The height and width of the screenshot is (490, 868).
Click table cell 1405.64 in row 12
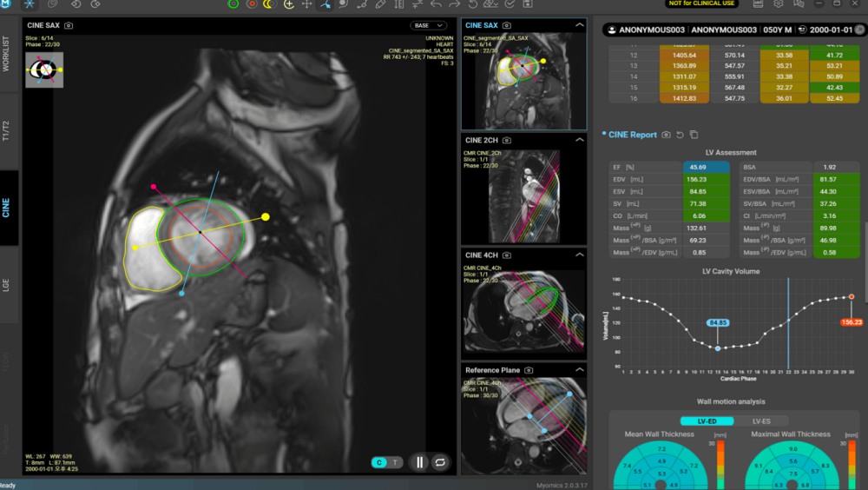pyautogui.click(x=684, y=55)
